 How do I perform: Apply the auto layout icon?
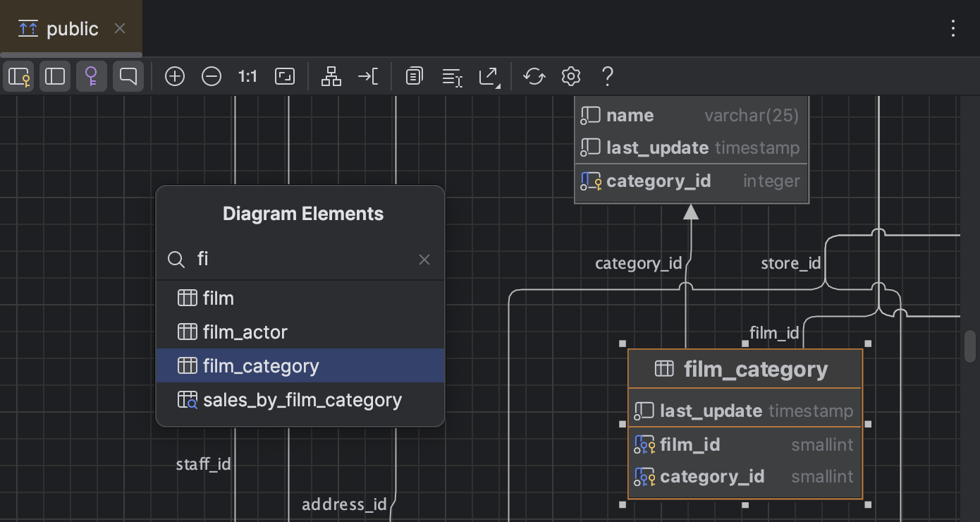(x=331, y=76)
